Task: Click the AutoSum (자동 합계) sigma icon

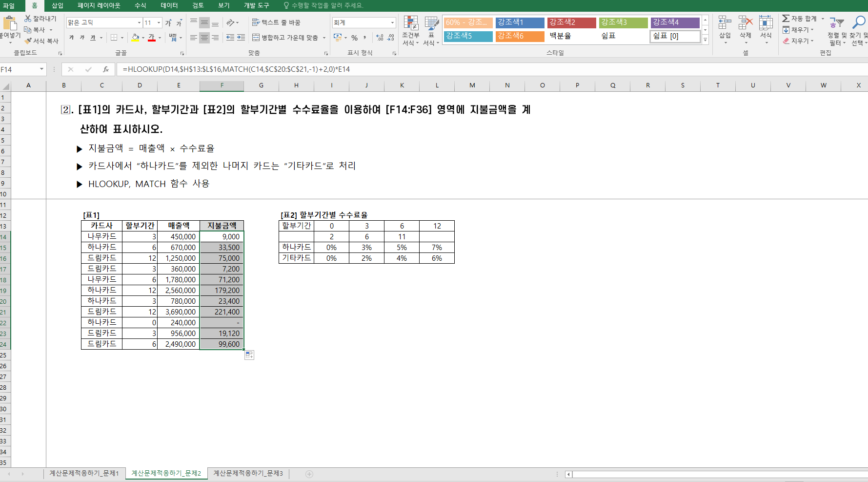Action: 786,19
